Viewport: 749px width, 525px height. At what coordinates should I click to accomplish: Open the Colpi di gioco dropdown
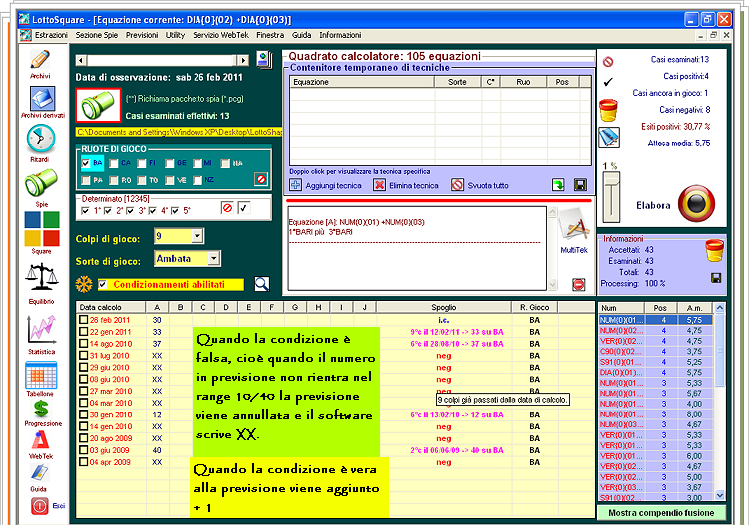(197, 236)
